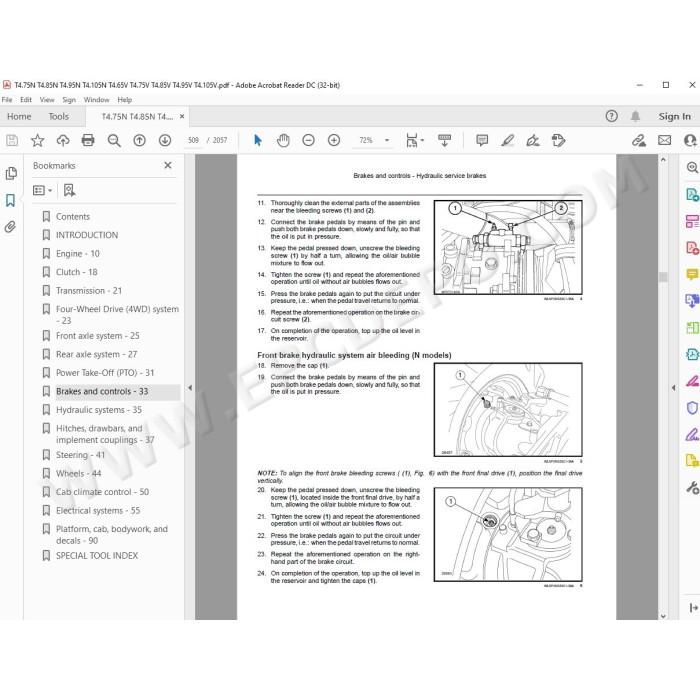Zoom out with the minus icon
This screenshot has height=700, width=700.
tap(308, 141)
